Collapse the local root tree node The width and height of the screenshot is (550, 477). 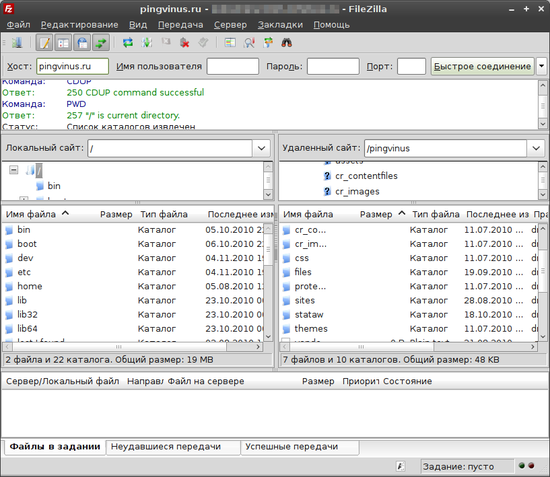[x=14, y=170]
